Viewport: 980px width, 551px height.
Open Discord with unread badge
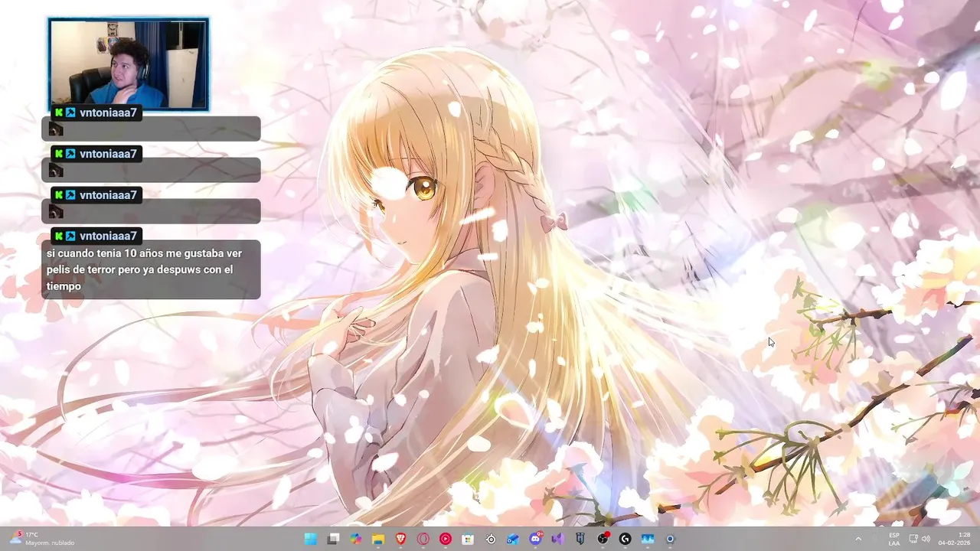535,539
